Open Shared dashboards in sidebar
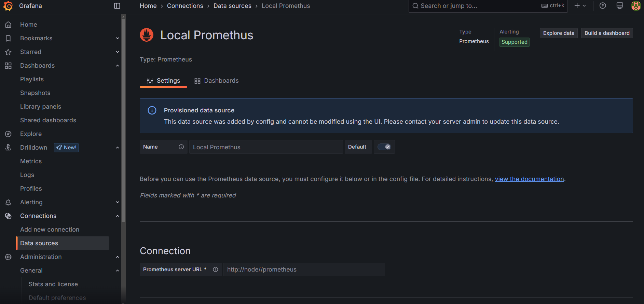This screenshot has height=304, width=644. point(48,120)
